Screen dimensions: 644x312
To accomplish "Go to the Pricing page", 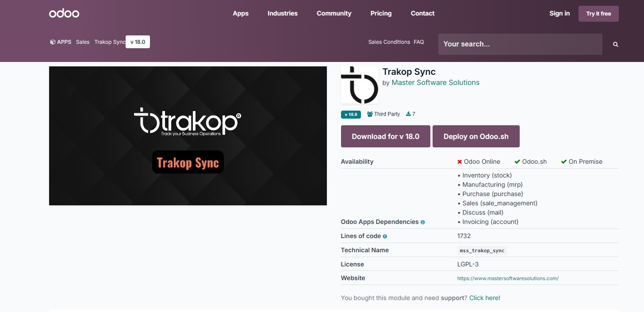I will click(381, 13).
